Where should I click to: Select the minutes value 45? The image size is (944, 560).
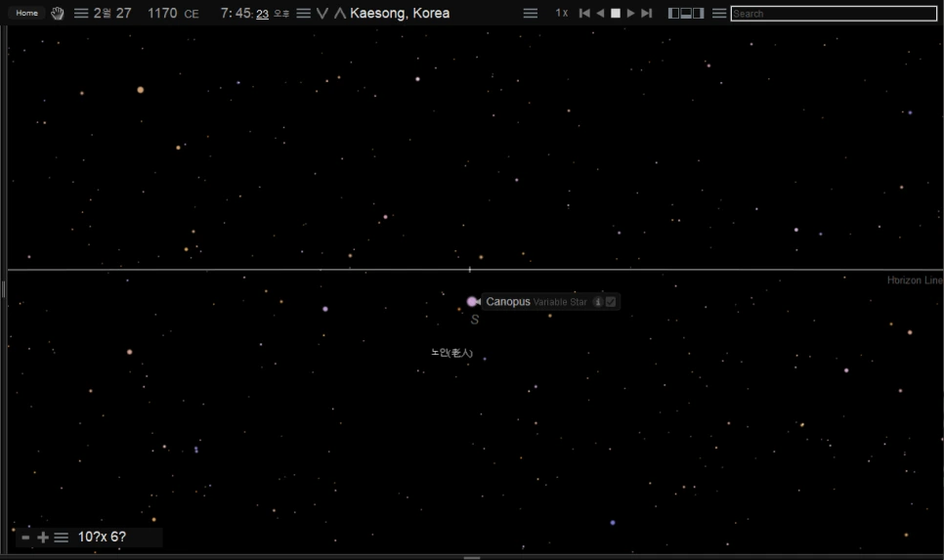[242, 14]
